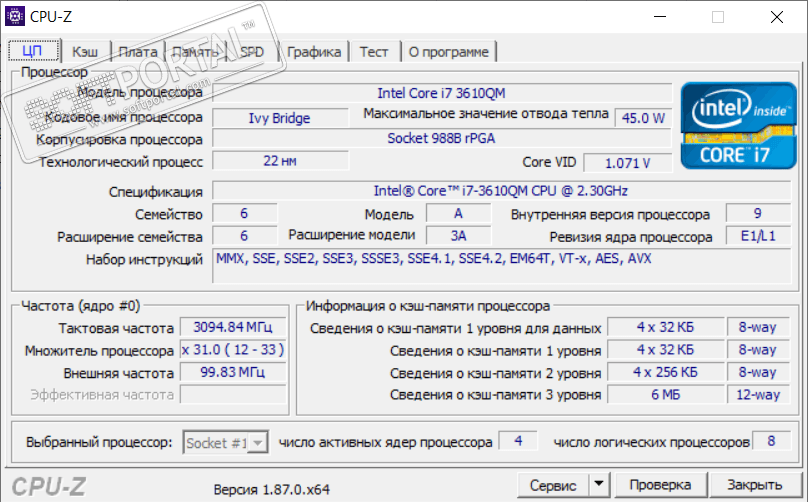Switch to the Кэш tab
The width and height of the screenshot is (808, 502).
pyautogui.click(x=85, y=52)
